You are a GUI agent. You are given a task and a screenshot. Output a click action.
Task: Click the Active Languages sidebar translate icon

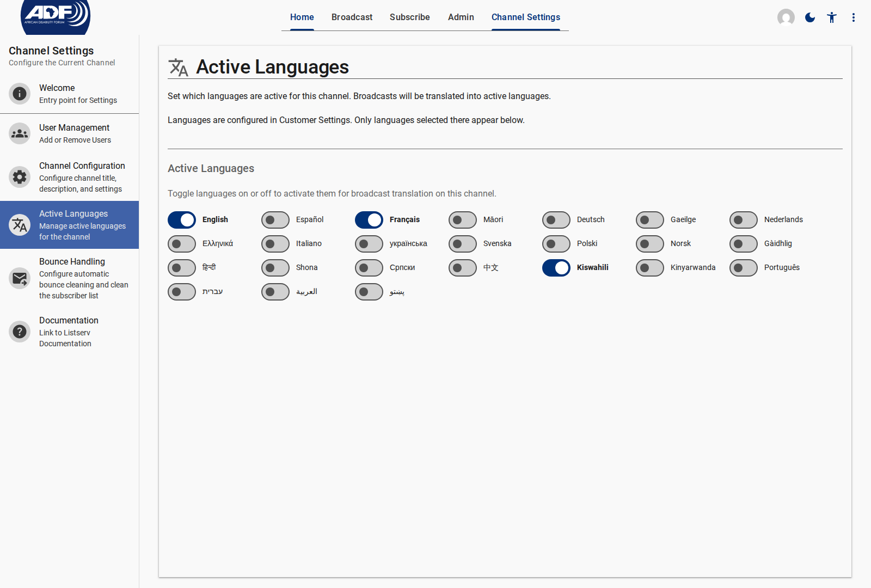20,225
